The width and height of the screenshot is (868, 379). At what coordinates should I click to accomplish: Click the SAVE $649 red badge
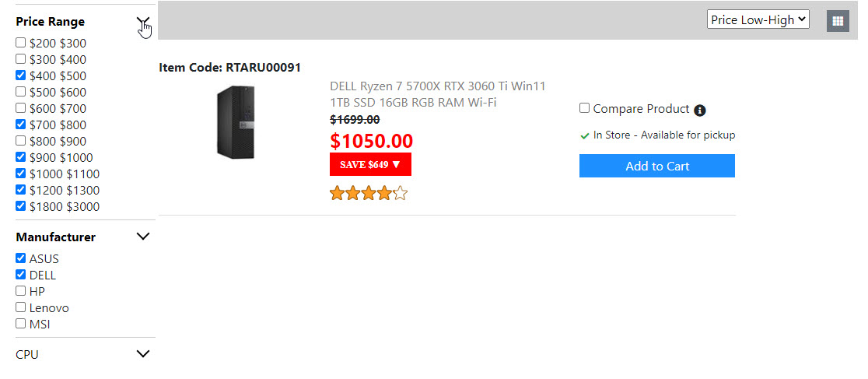pyautogui.click(x=370, y=164)
